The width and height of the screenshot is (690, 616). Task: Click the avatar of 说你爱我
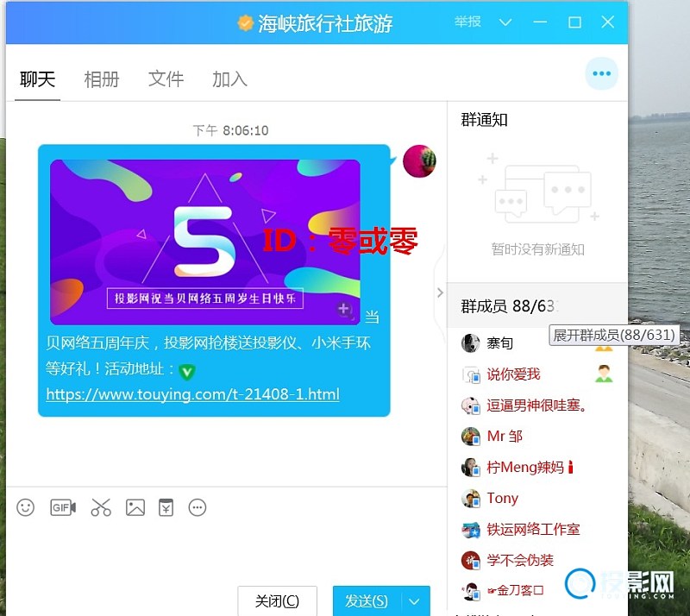(470, 374)
